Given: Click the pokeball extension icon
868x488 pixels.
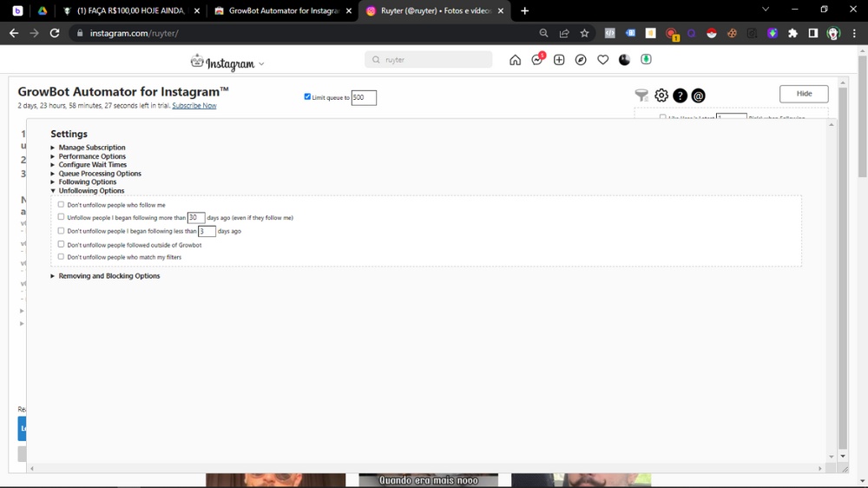Looking at the screenshot, I should tap(712, 33).
